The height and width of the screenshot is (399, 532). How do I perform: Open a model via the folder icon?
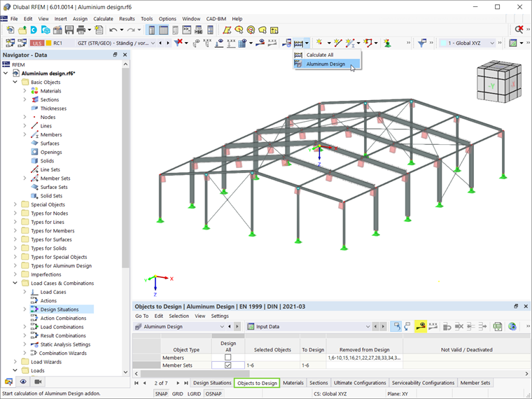(x=22, y=30)
